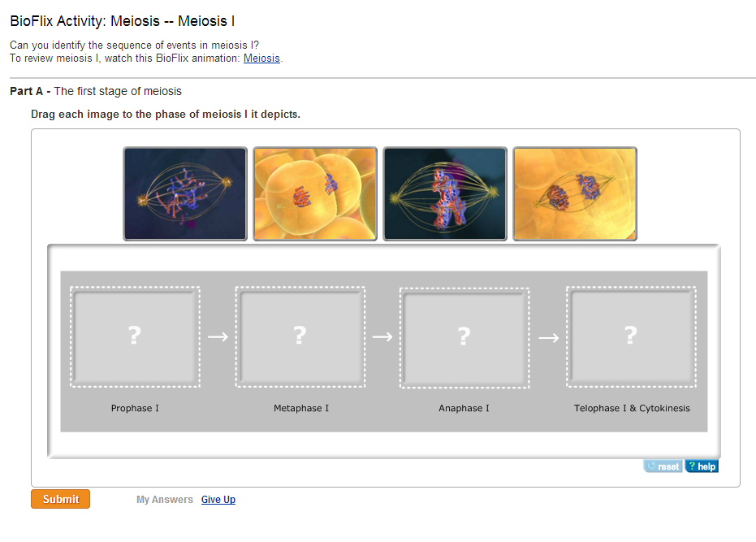Click the Prophase I label
This screenshot has height=542, width=756.
pyautogui.click(x=135, y=408)
